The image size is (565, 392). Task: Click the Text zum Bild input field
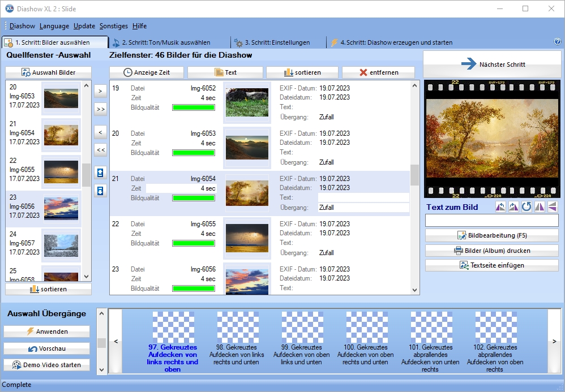click(x=492, y=220)
